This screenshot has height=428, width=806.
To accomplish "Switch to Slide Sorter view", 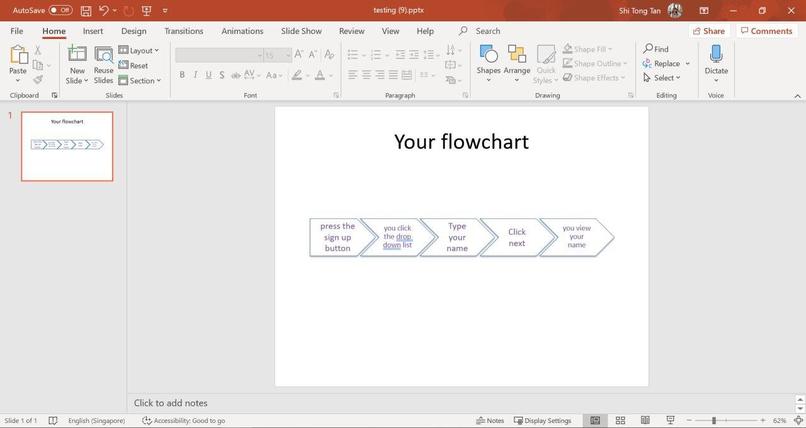I will [620, 421].
